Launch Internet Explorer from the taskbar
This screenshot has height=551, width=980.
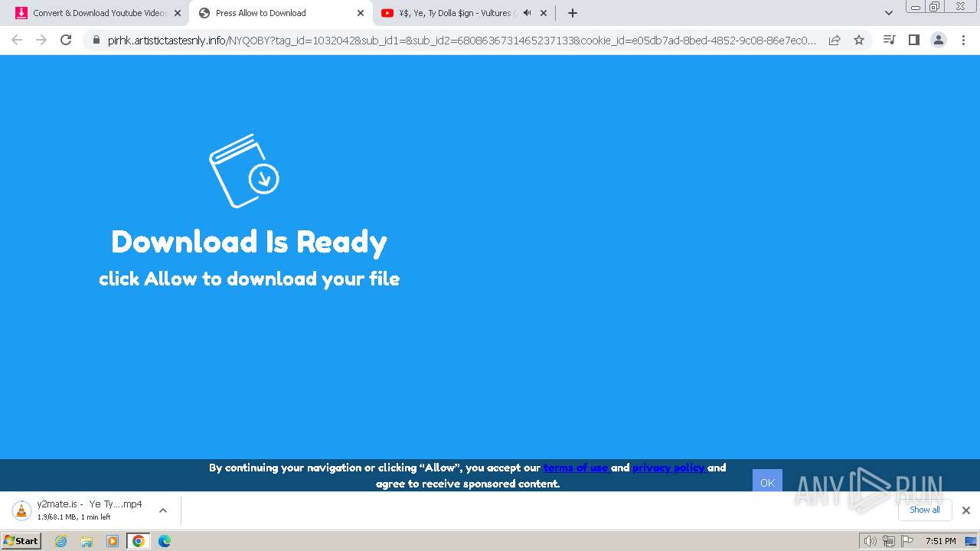click(60, 541)
